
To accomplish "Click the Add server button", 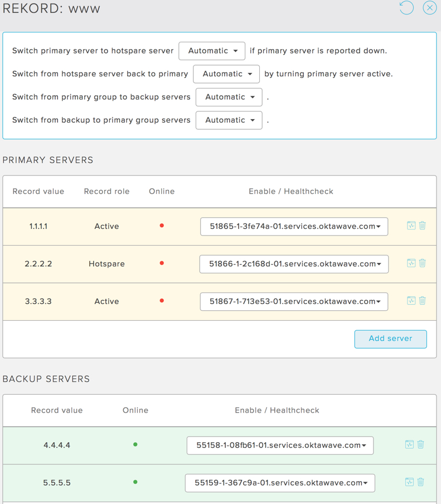I will [x=390, y=339].
